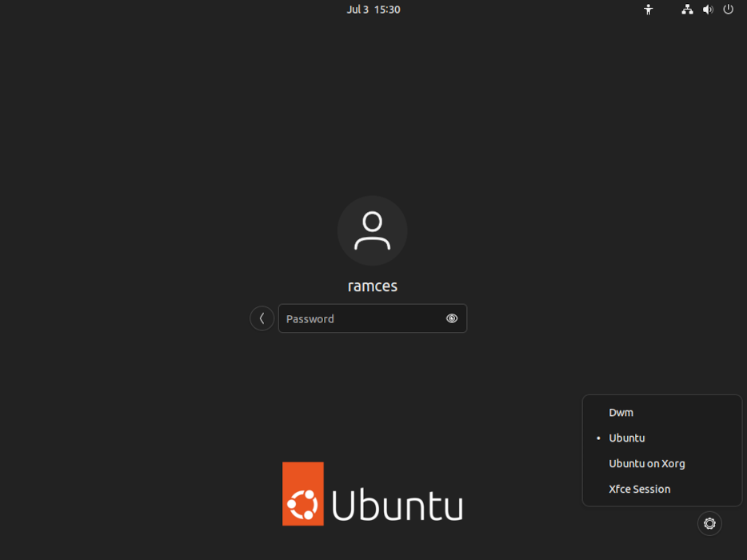Click the ramces user avatar icon
The width and height of the screenshot is (747, 560).
point(373,230)
